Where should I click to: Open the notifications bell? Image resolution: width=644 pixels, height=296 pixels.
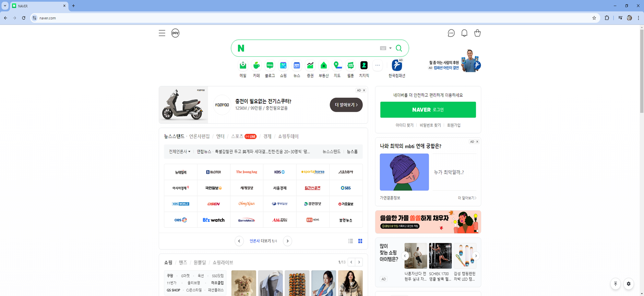point(464,33)
